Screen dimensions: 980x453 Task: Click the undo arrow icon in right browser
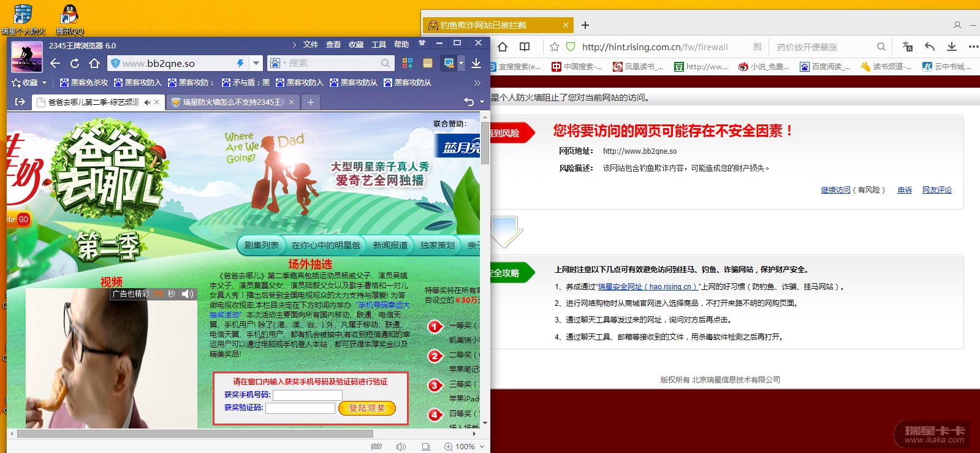tap(930, 47)
